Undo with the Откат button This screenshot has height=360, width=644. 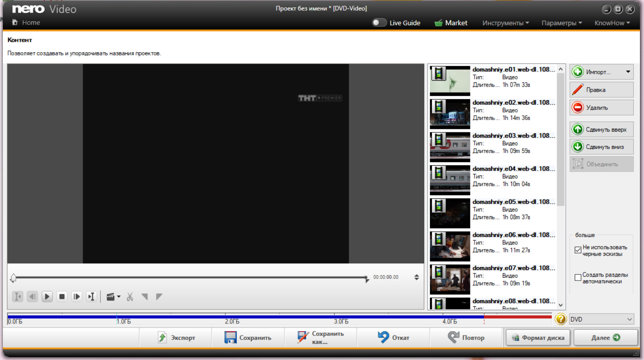393,338
